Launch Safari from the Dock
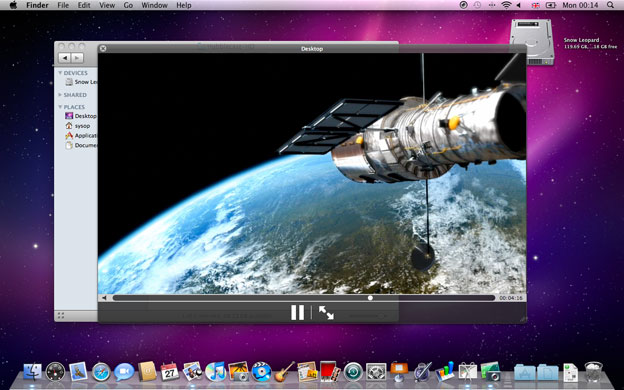Image resolution: width=624 pixels, height=390 pixels. click(x=101, y=372)
